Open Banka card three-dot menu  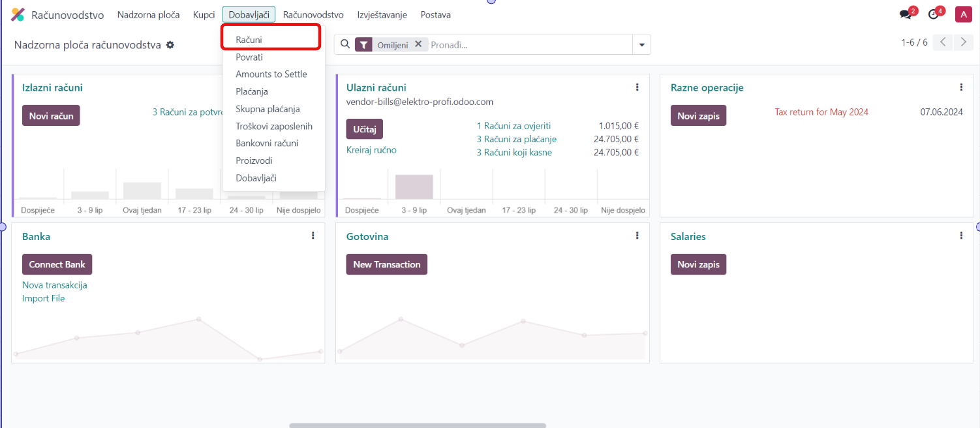click(313, 236)
